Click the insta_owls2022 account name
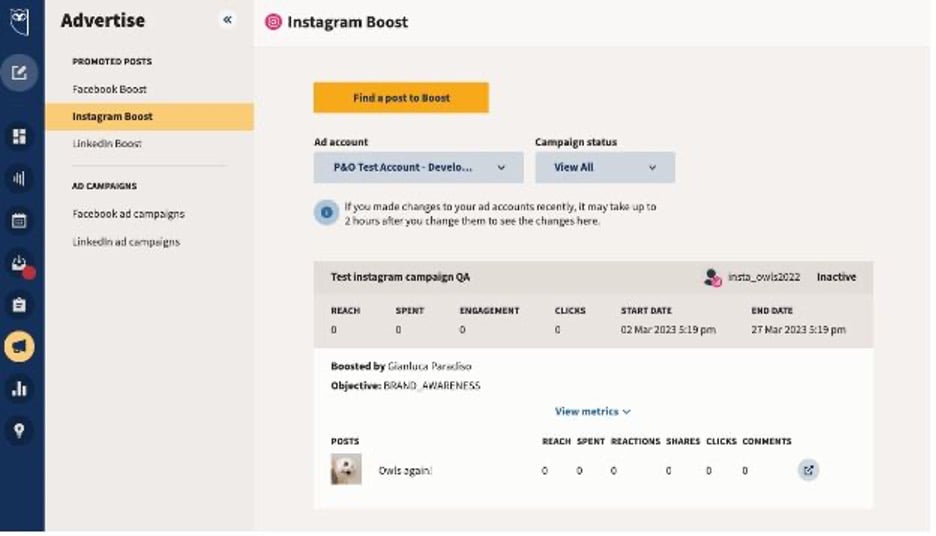This screenshot has width=936, height=536. point(764,277)
